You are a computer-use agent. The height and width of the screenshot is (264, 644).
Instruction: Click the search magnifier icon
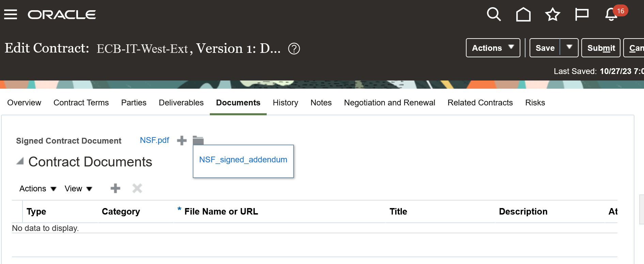point(493,14)
